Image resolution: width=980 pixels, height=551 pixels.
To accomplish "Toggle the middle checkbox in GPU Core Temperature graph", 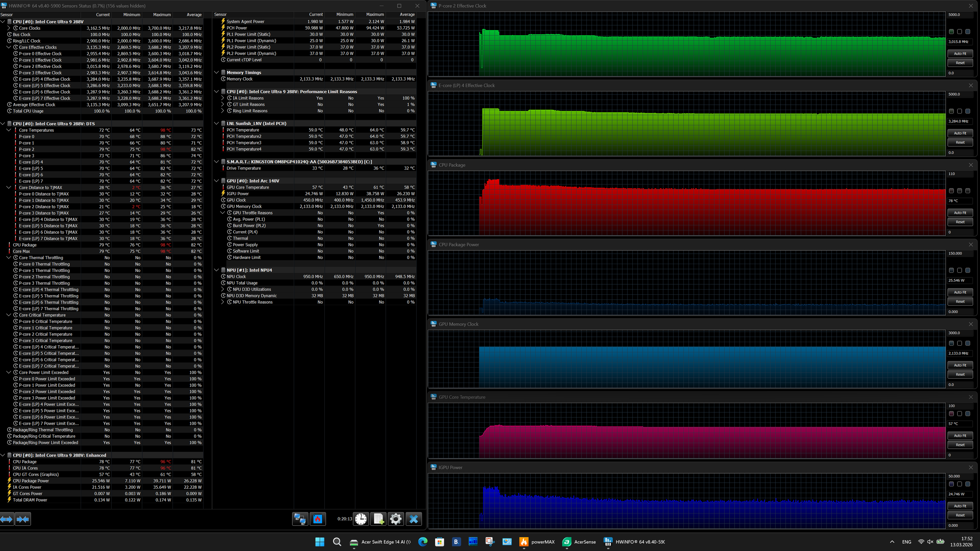I will tap(959, 414).
